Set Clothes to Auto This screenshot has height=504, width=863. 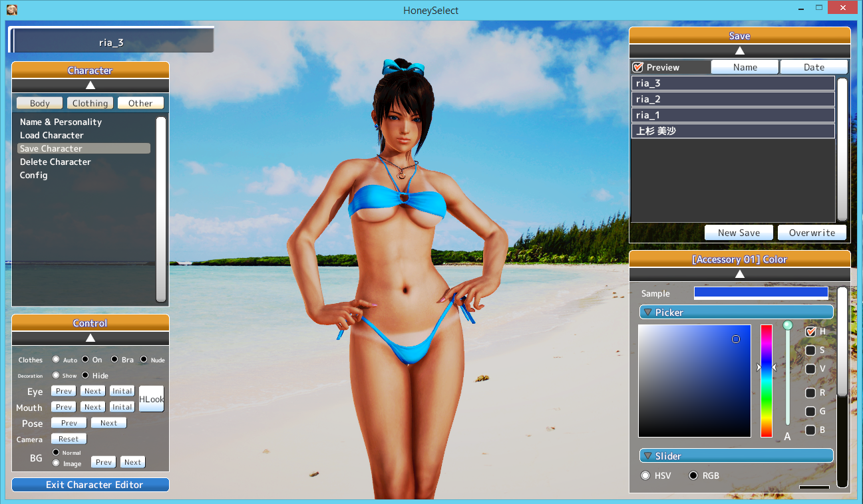[x=56, y=360]
